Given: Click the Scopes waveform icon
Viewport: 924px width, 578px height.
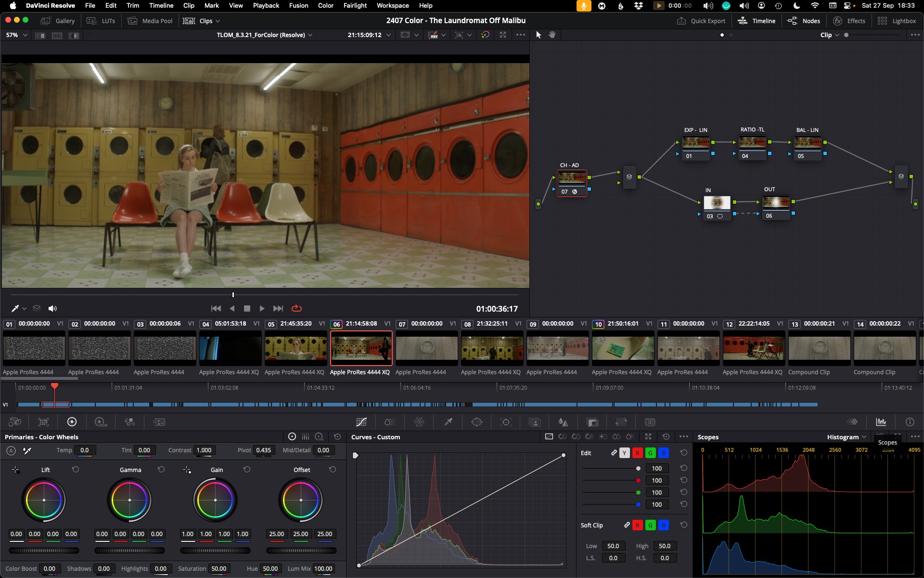Looking at the screenshot, I should click(x=881, y=422).
